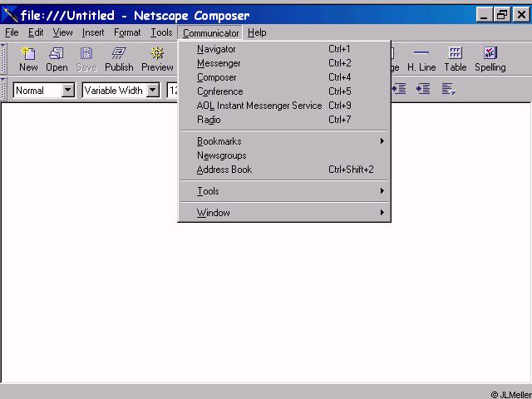This screenshot has width=532, height=399.
Task: Insert a horizontal line with H. Line
Action: [421, 59]
